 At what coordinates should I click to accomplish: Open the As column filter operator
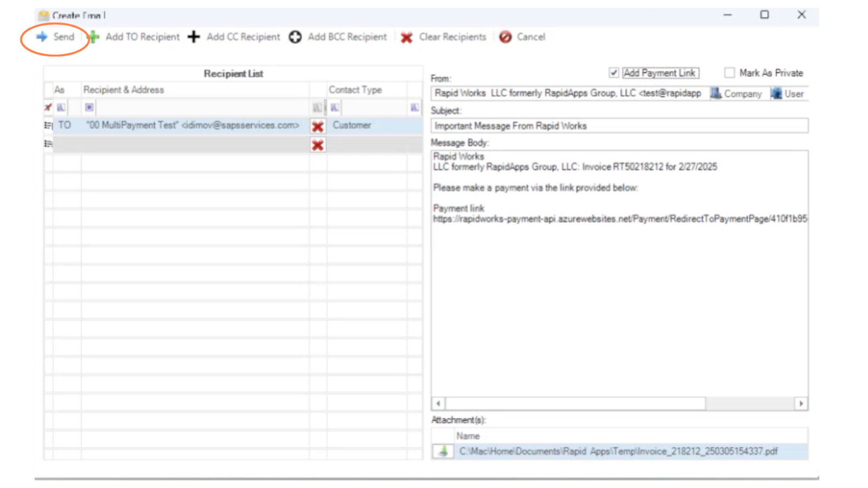(61, 107)
